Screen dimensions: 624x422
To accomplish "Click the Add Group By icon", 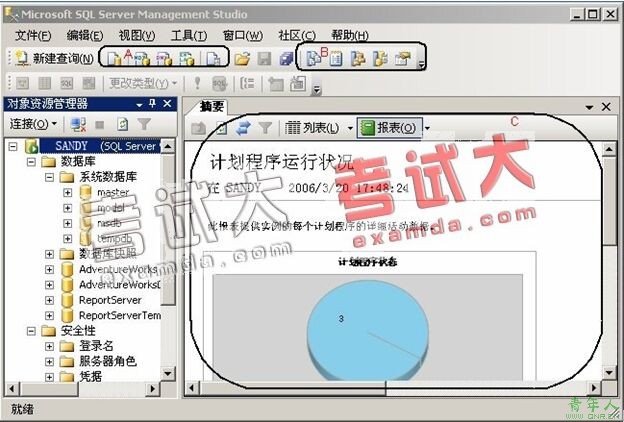I will click(248, 84).
